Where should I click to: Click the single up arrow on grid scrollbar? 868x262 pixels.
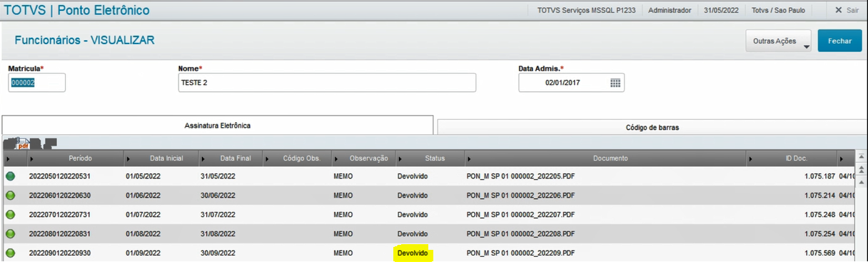pos(862,183)
